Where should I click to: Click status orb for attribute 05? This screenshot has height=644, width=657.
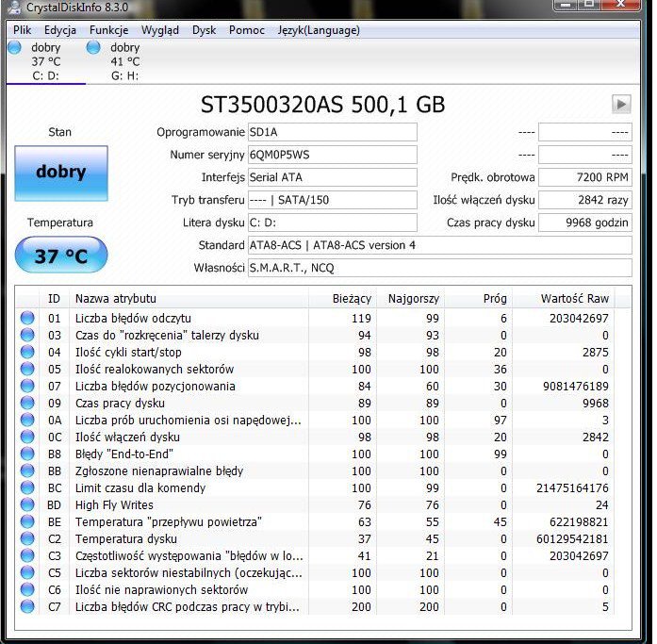point(27,369)
